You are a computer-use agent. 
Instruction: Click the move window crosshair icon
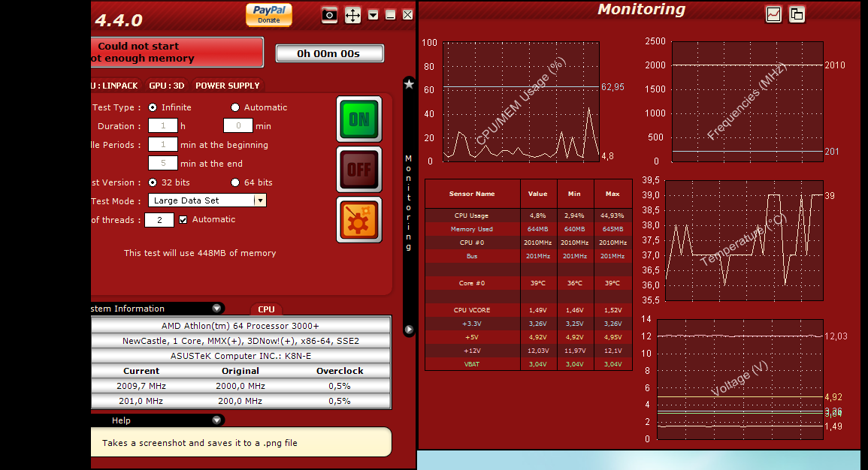352,15
